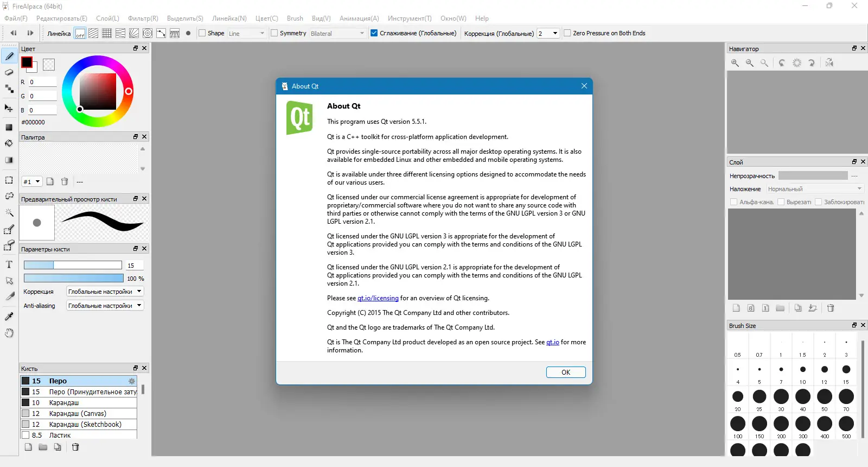
Task: Enable the Symmetry checkbox
Action: pyautogui.click(x=274, y=33)
